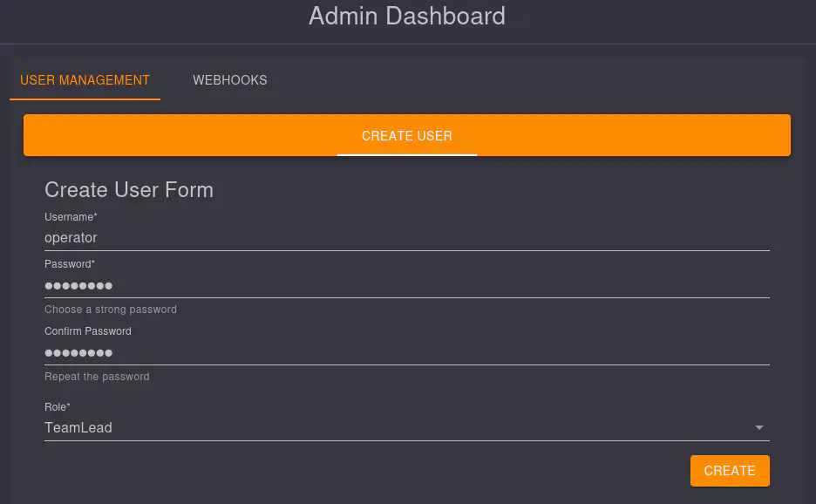
Task: Click the 'Repeat the password' hint
Action: (x=97, y=377)
